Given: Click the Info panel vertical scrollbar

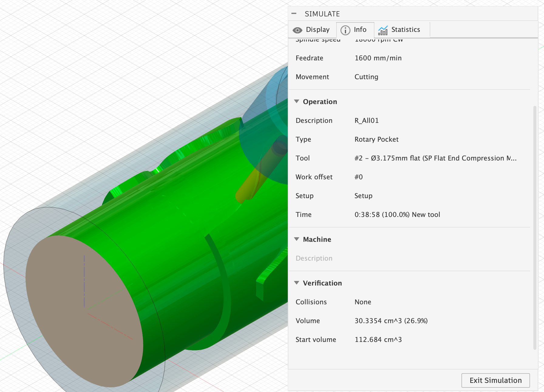Looking at the screenshot, I should point(535,228).
